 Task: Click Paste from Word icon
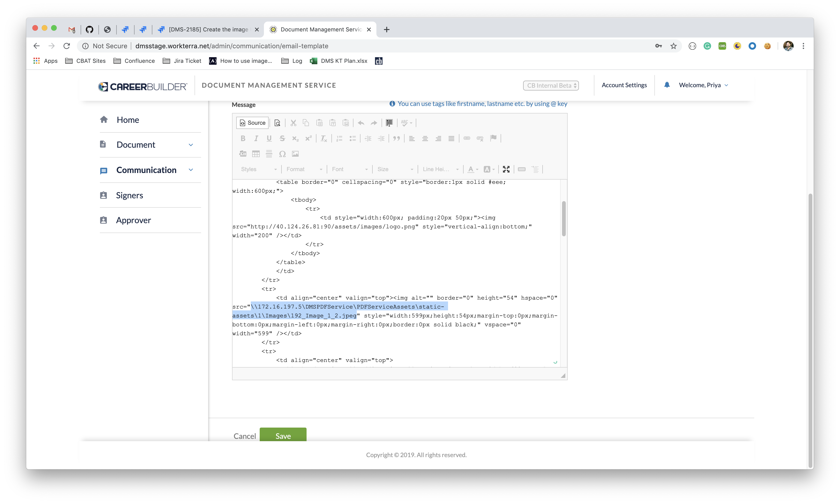(346, 123)
